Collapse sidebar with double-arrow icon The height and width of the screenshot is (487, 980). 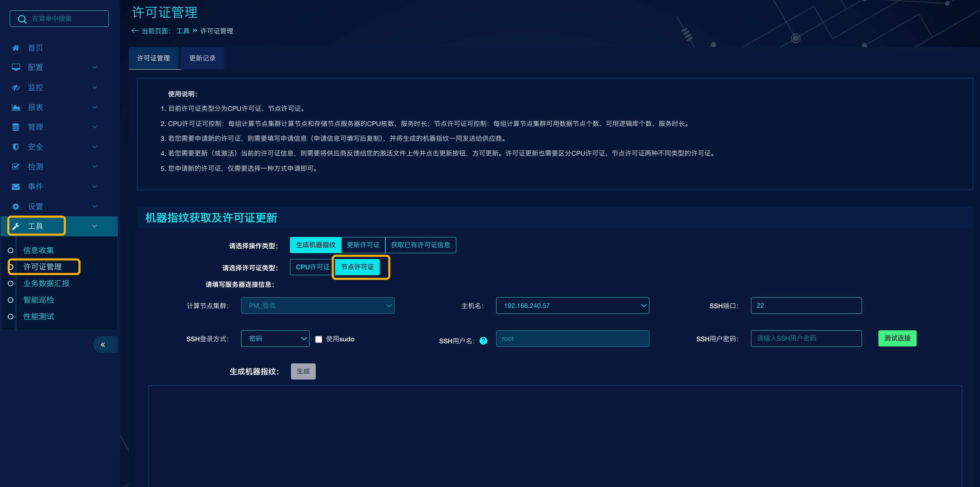tap(103, 345)
